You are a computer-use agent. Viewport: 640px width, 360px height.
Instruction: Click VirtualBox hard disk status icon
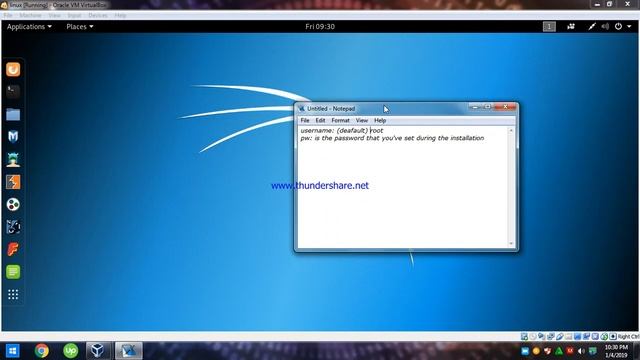pyautogui.click(x=524, y=336)
